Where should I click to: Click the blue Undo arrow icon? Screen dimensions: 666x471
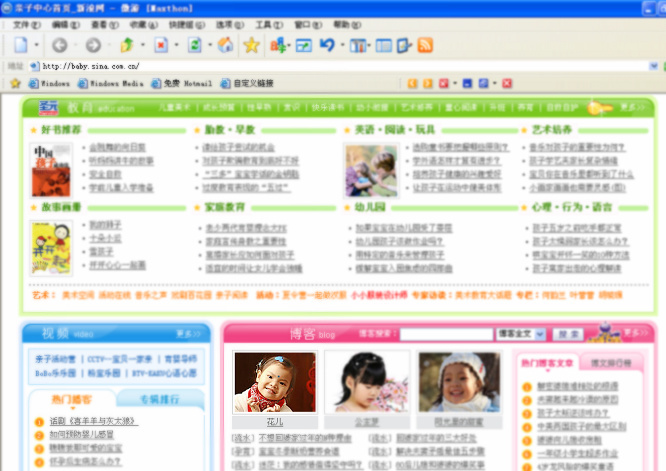point(327,45)
